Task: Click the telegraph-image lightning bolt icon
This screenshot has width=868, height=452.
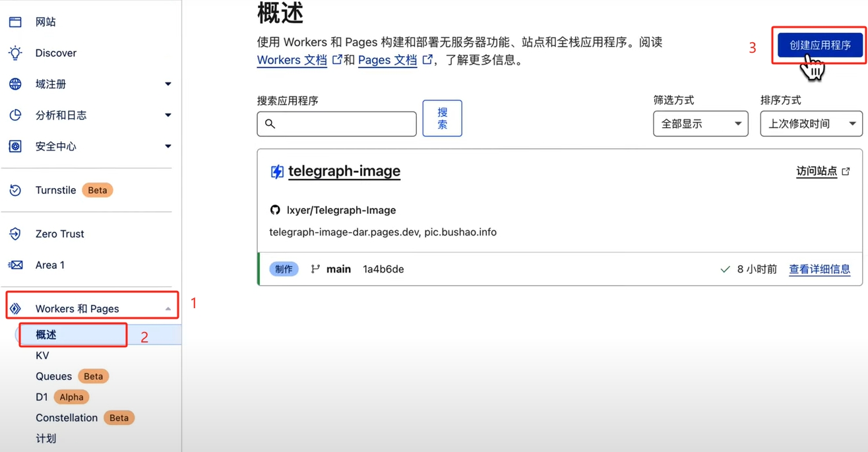Action: [277, 172]
